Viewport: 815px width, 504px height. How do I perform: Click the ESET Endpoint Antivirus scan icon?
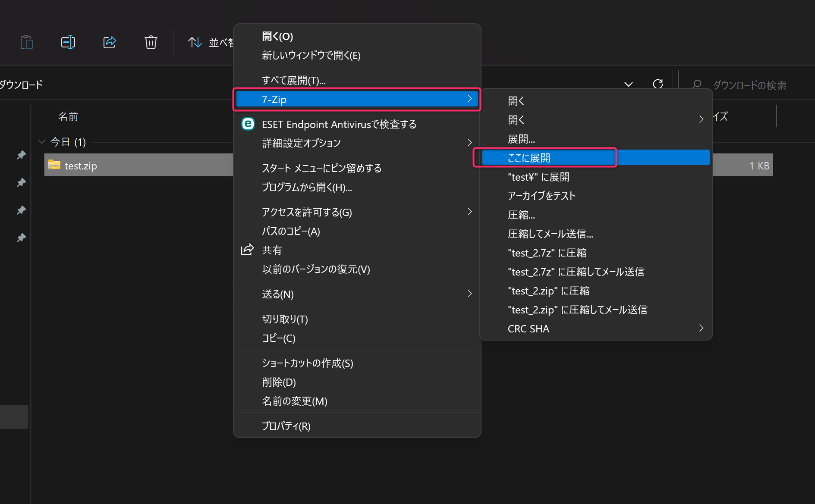click(248, 124)
